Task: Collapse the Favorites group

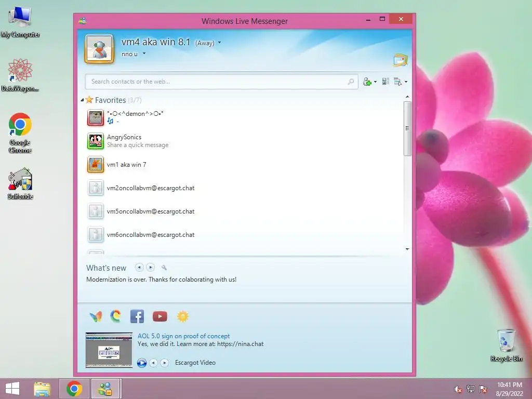Action: (82, 100)
